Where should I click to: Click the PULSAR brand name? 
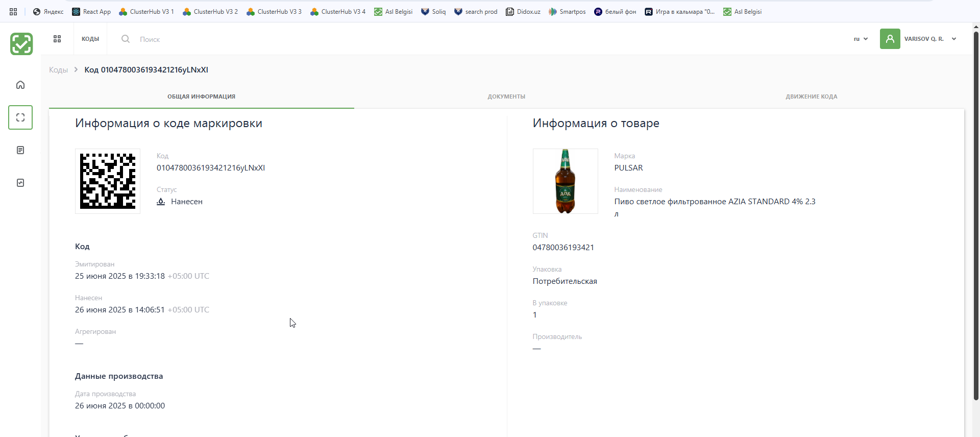coord(629,168)
